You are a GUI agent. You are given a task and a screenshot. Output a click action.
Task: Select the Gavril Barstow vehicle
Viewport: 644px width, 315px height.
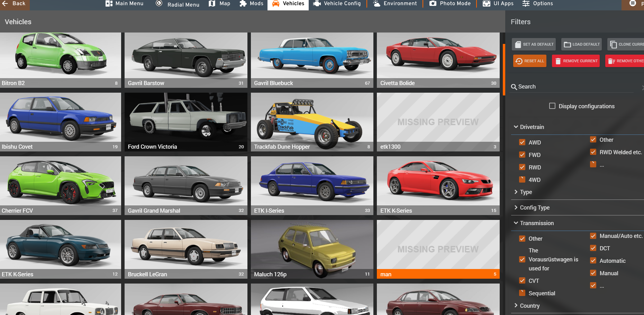tap(186, 59)
